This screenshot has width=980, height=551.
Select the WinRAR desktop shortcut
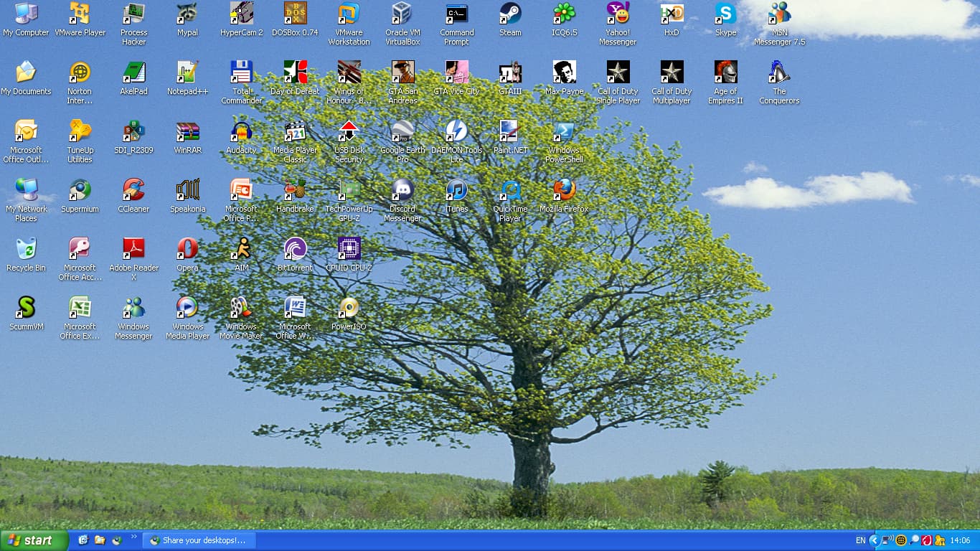pos(187,131)
